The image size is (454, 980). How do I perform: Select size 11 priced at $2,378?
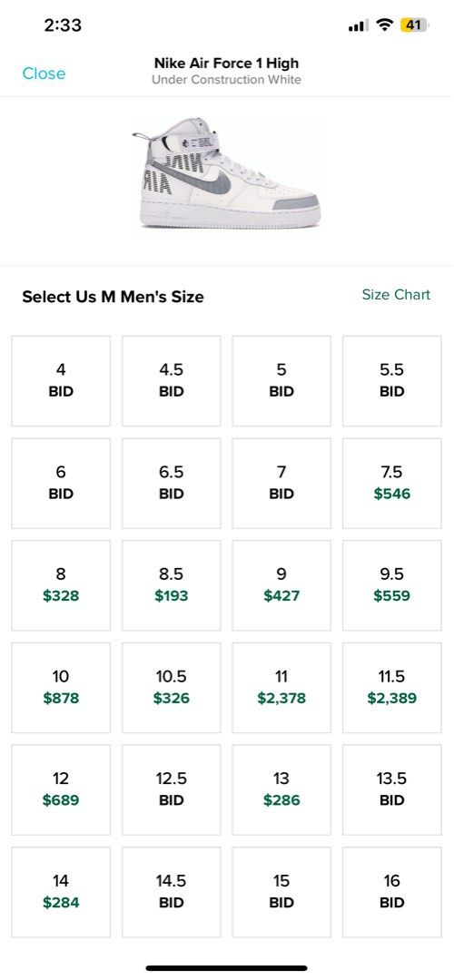coord(281,688)
